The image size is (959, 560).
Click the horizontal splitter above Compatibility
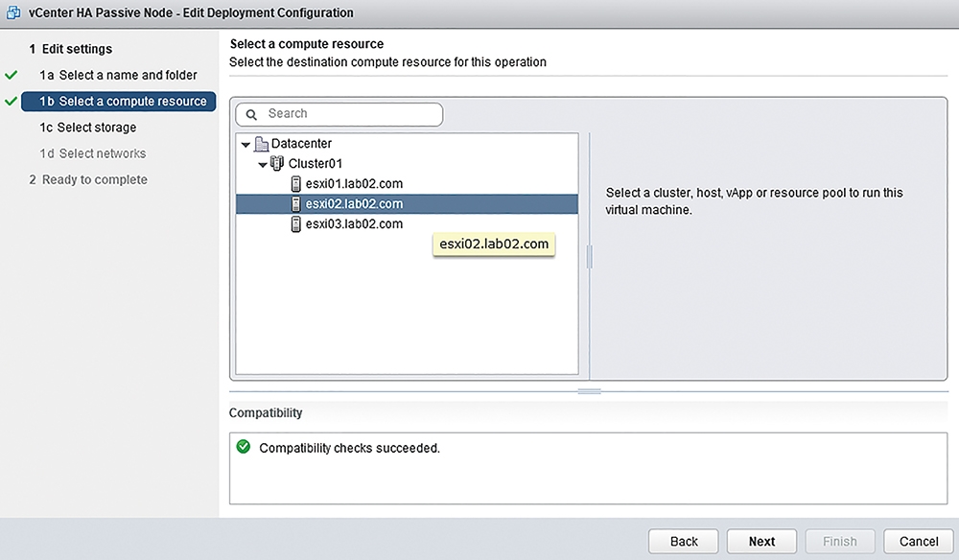(x=589, y=391)
